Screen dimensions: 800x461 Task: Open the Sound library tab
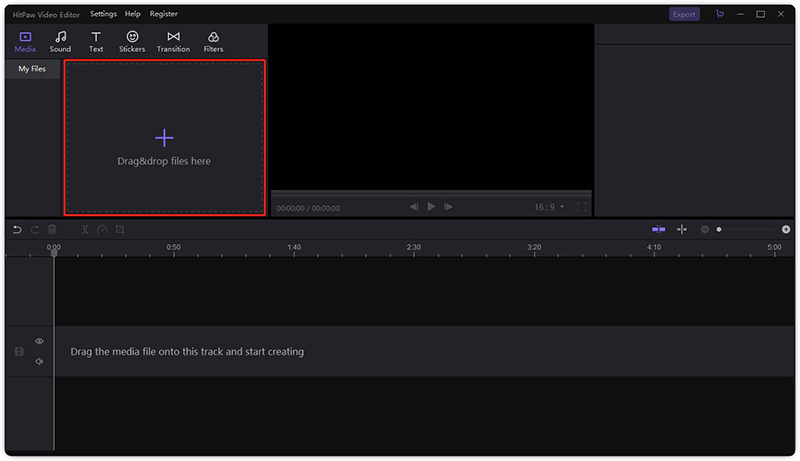60,42
